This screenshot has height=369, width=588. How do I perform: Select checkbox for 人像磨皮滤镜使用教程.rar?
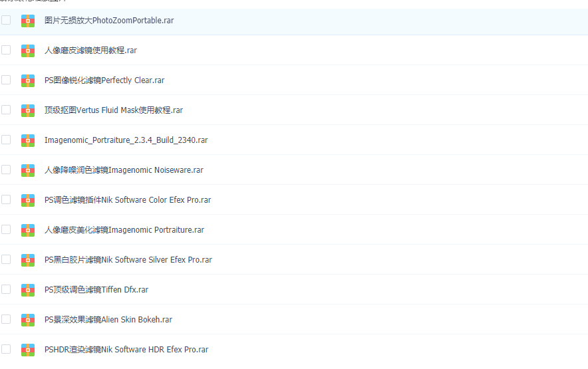[6, 50]
